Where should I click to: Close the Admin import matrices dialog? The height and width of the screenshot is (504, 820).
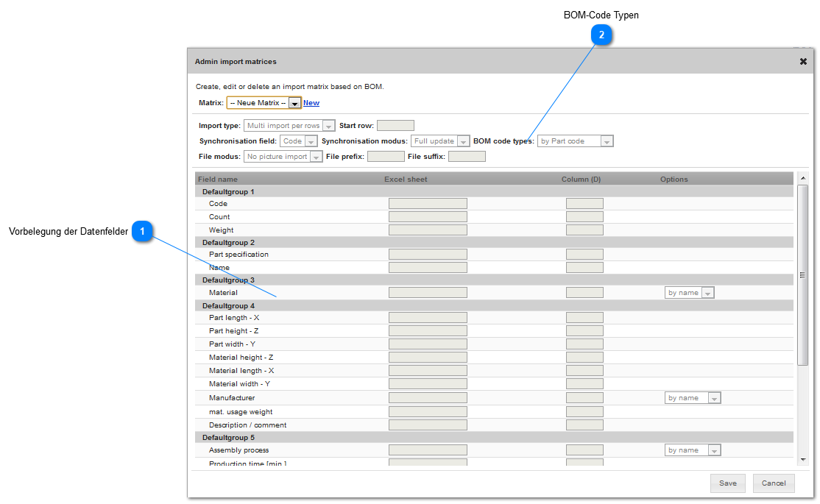coord(803,62)
